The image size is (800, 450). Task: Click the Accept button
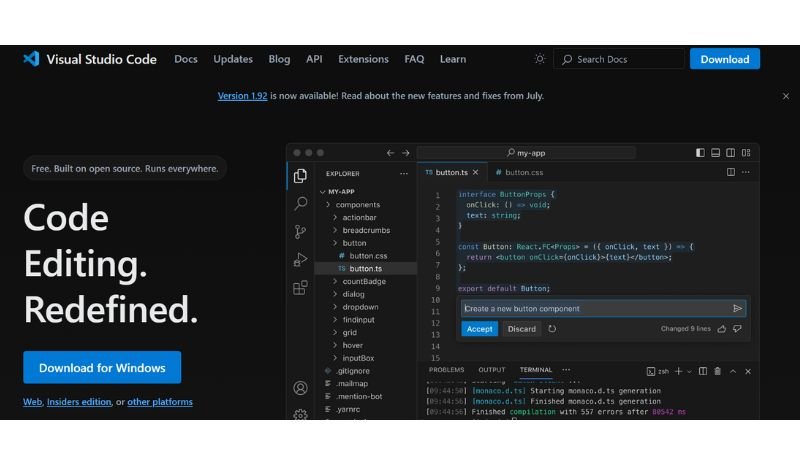(480, 329)
